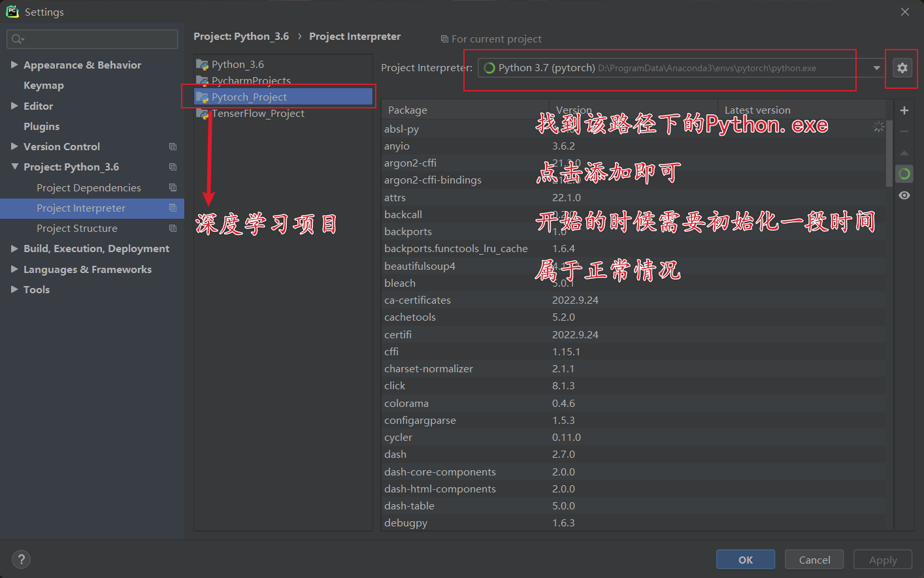Expand Appearance & Behavior section
Screen dimensions: 924x578
point(14,65)
